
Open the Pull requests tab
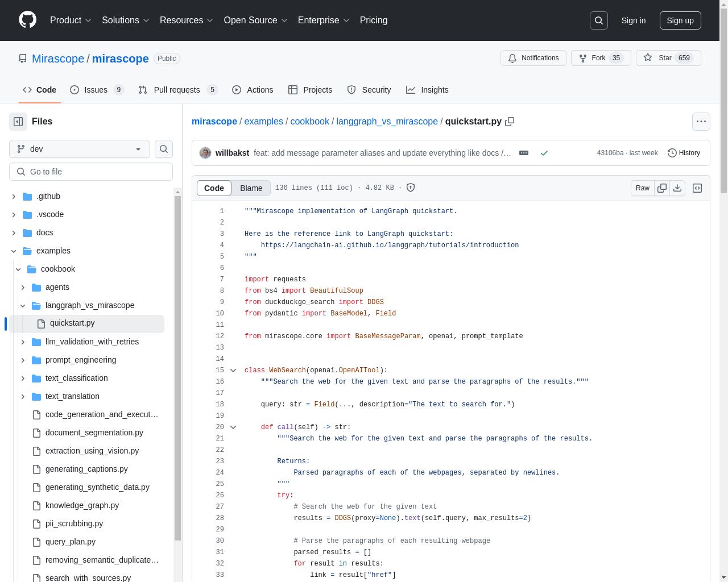(178, 90)
